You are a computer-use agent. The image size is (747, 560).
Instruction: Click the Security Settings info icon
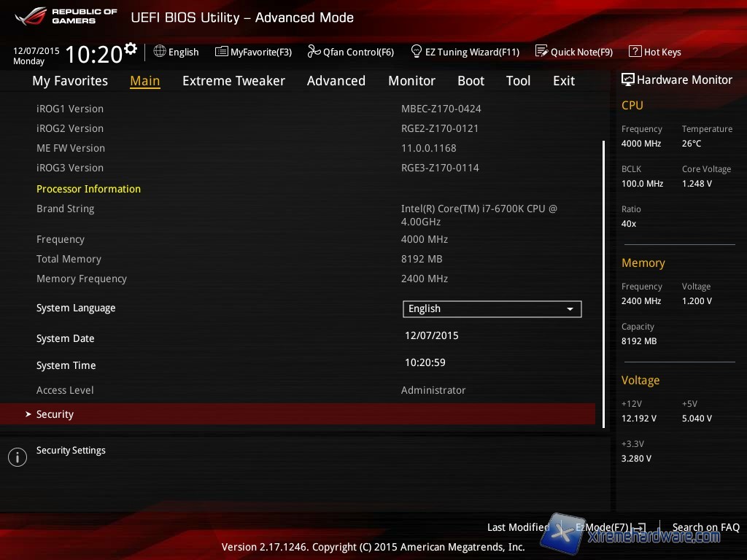pyautogui.click(x=17, y=457)
